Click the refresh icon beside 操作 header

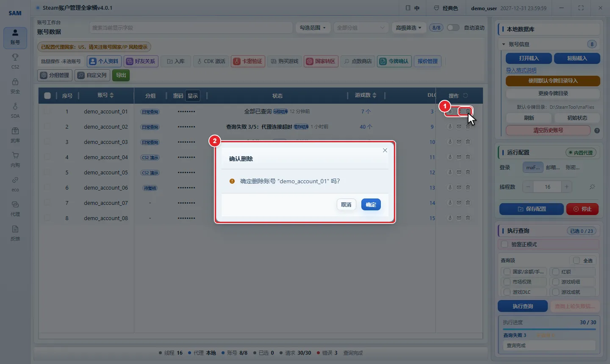[x=466, y=96]
